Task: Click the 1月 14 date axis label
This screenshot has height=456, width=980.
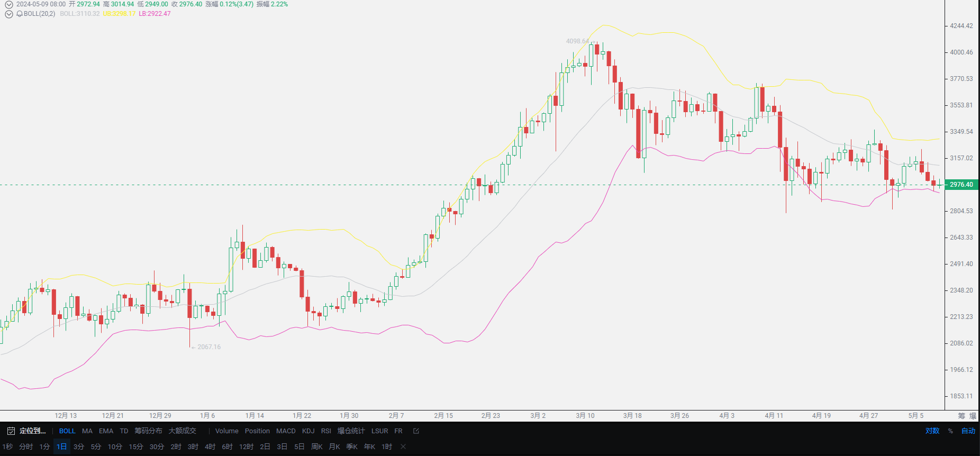Action: [x=255, y=416]
